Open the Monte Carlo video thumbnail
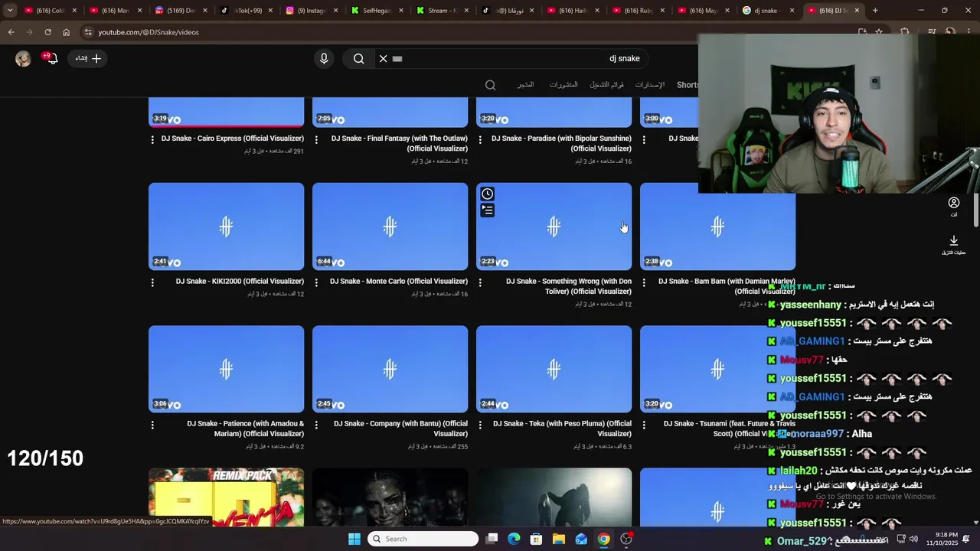980x551 pixels. [390, 227]
